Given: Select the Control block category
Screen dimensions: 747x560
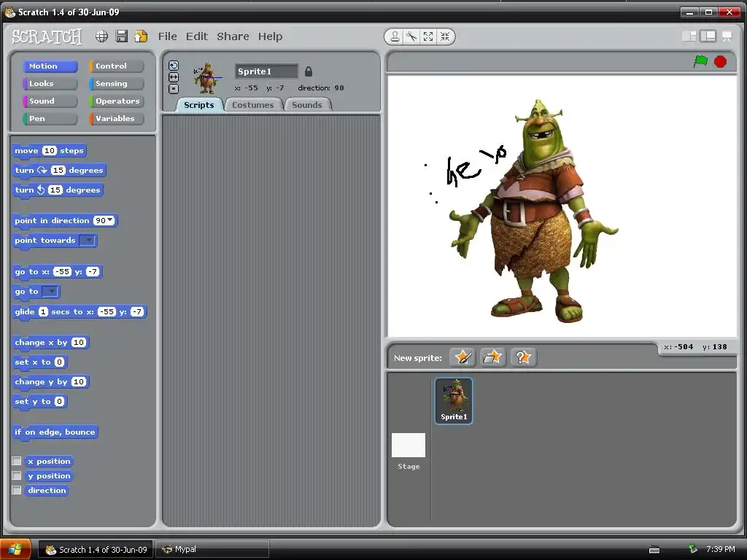Looking at the screenshot, I should pyautogui.click(x=116, y=66).
